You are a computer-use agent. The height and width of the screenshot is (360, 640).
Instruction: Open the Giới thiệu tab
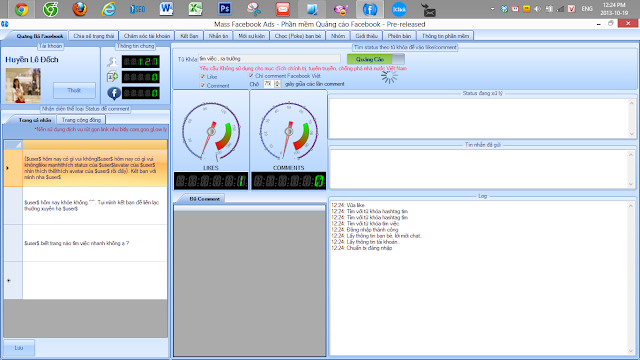pyautogui.click(x=366, y=36)
